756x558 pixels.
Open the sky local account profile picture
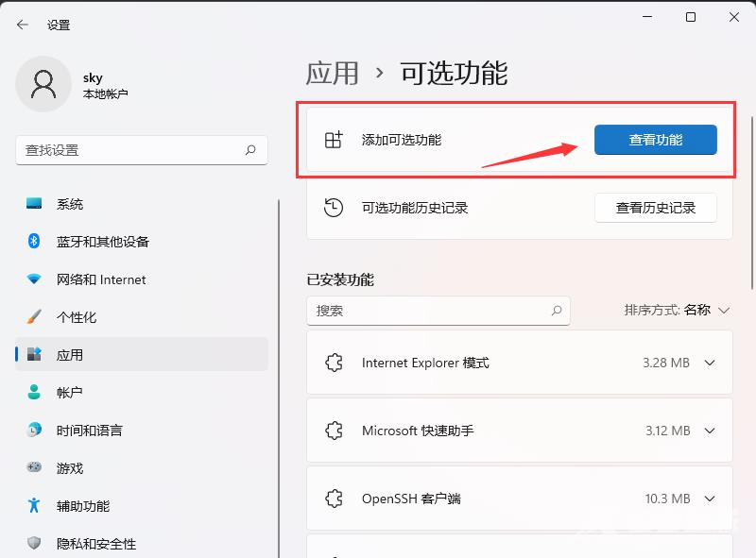coord(43,84)
